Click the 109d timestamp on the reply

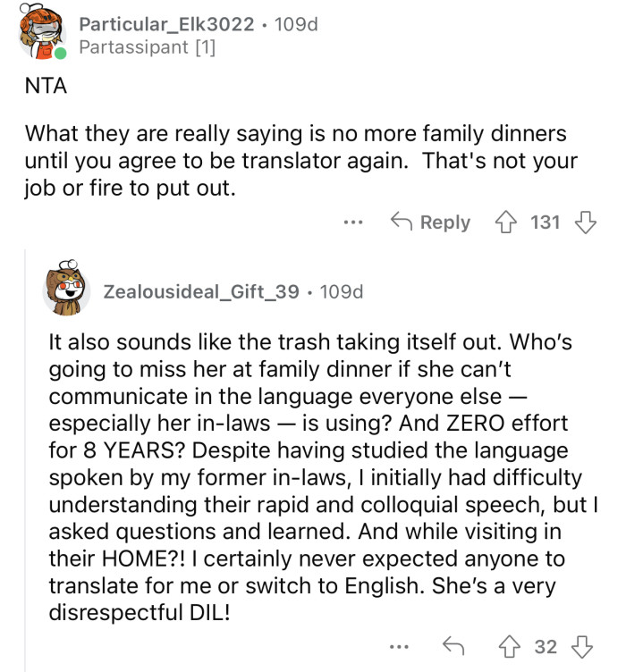pyautogui.click(x=341, y=291)
